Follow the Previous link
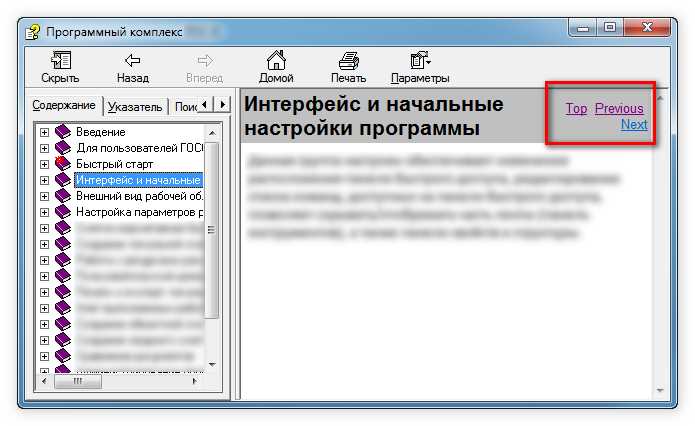The image size is (695, 426). pyautogui.click(x=619, y=109)
